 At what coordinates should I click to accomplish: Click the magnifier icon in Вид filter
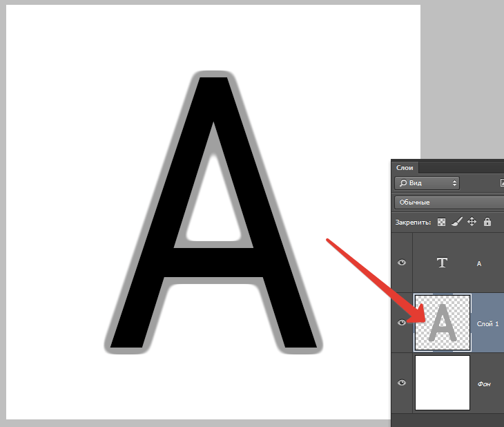point(403,183)
